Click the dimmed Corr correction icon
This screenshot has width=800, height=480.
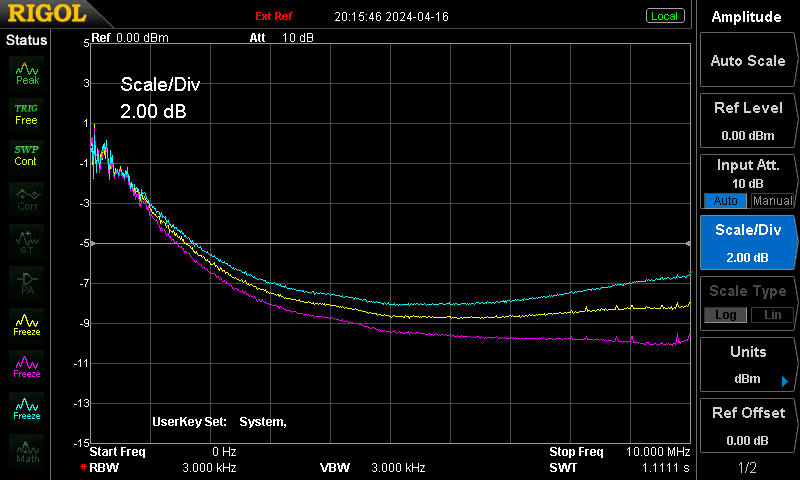click(x=27, y=199)
